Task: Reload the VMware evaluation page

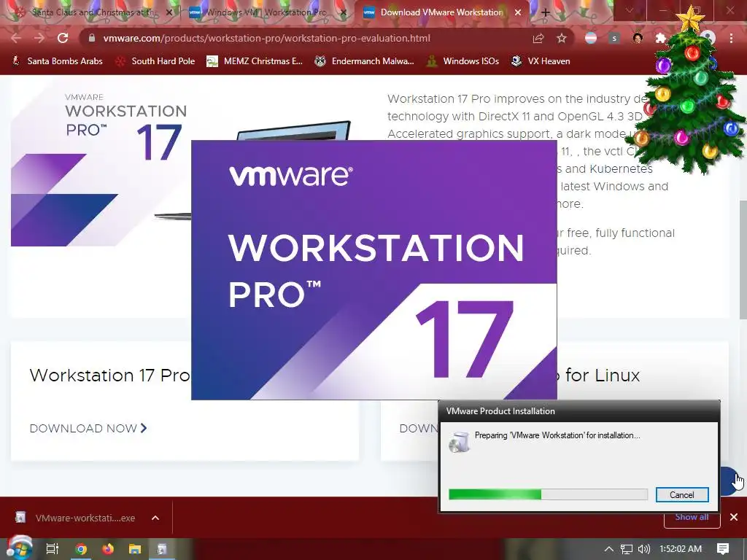Action: tap(63, 38)
